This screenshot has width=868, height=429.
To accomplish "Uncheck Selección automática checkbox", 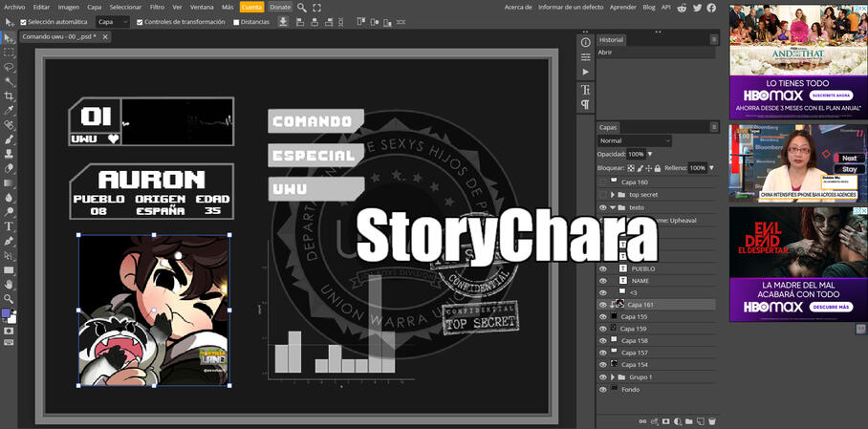I will point(24,22).
